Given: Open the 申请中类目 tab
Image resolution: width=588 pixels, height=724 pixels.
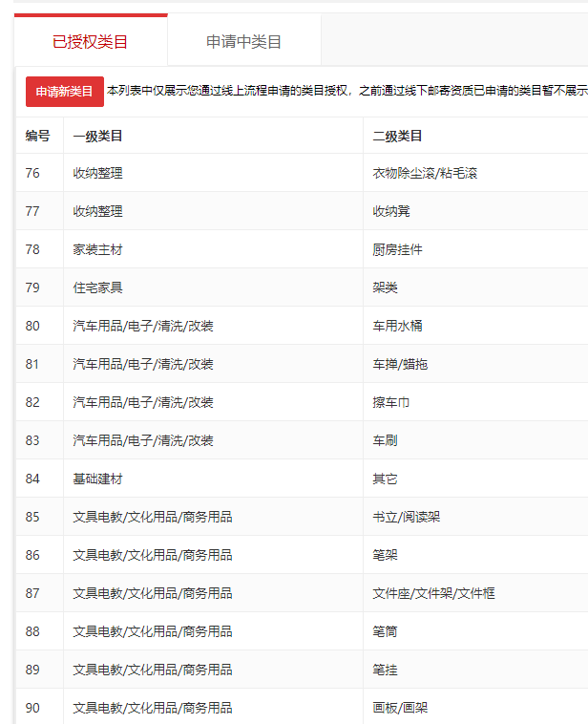Looking at the screenshot, I should pyautogui.click(x=243, y=42).
